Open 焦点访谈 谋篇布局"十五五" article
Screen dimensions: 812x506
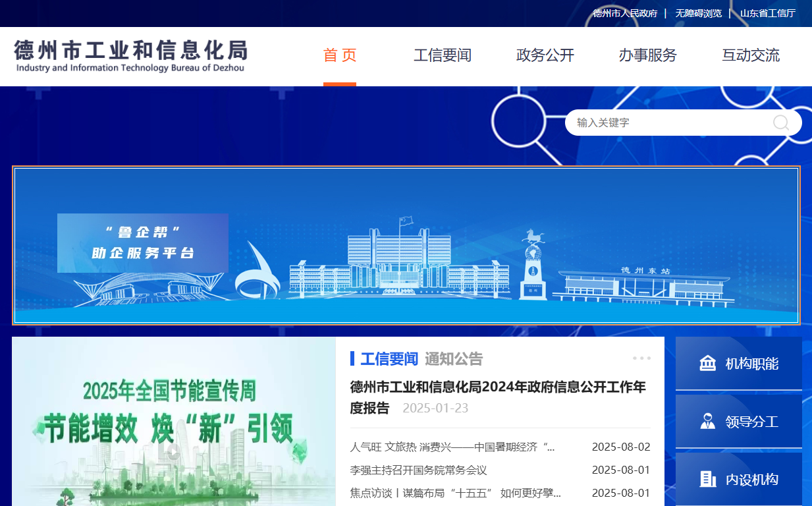click(456, 493)
